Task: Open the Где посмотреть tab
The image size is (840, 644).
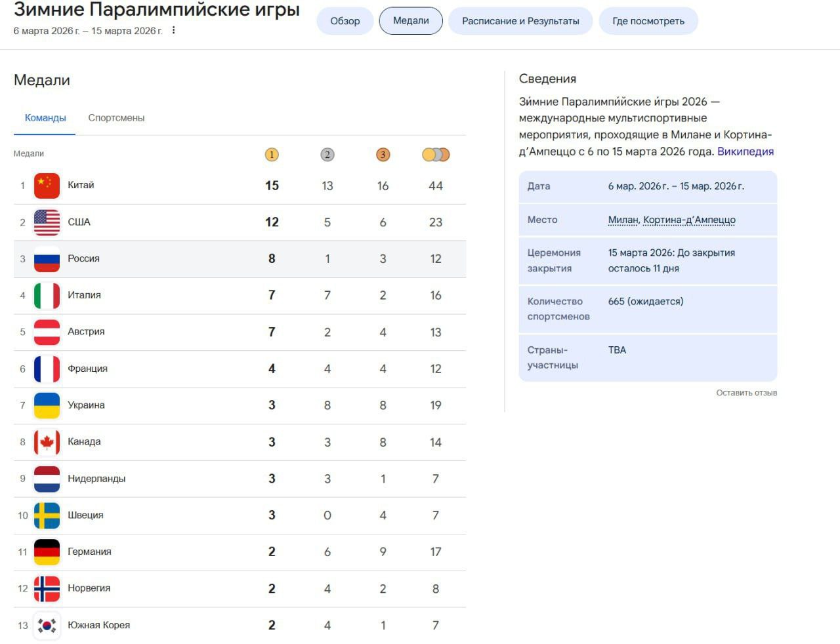Action: [648, 21]
